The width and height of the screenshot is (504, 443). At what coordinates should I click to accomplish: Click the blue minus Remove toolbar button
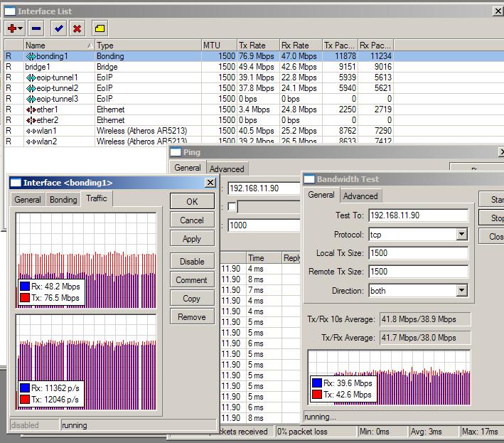(36, 28)
